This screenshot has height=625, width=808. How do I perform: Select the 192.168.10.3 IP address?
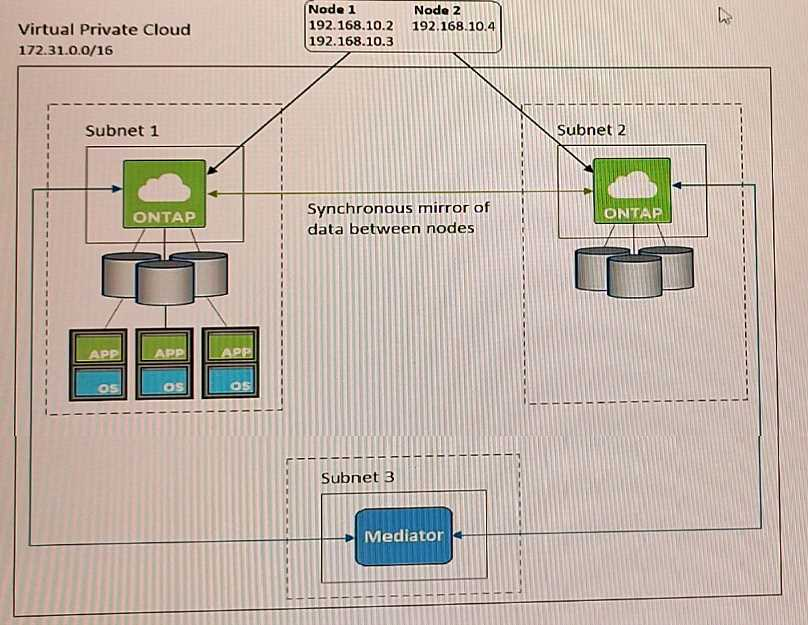tap(351, 42)
